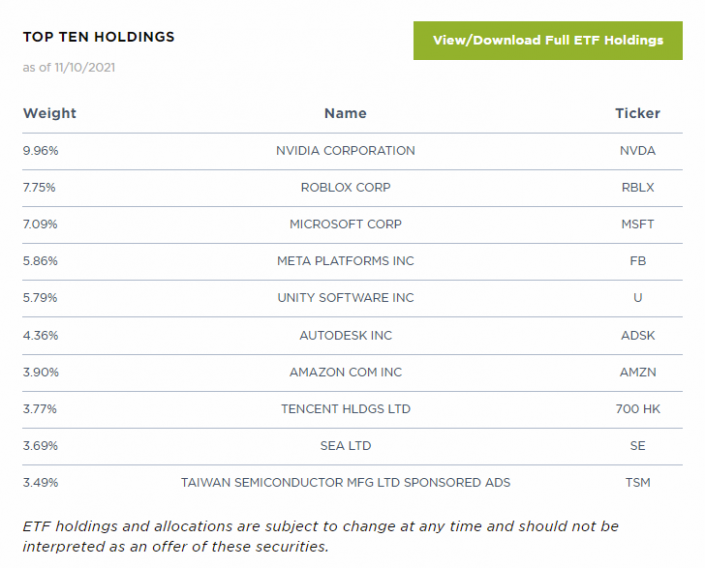
Task: Select the SEA LTD row name
Action: point(345,446)
